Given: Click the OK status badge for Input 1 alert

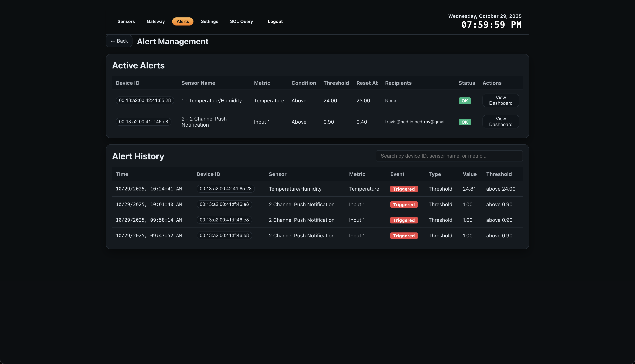Looking at the screenshot, I should click(464, 122).
